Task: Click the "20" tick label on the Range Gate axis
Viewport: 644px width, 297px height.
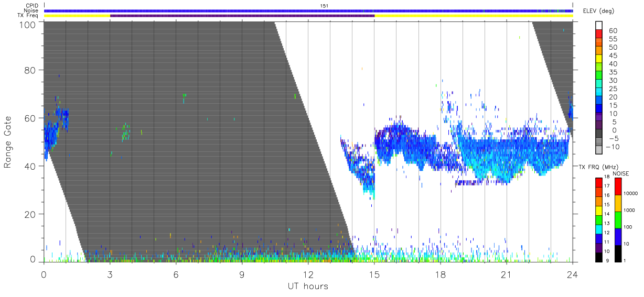Action: click(30, 214)
